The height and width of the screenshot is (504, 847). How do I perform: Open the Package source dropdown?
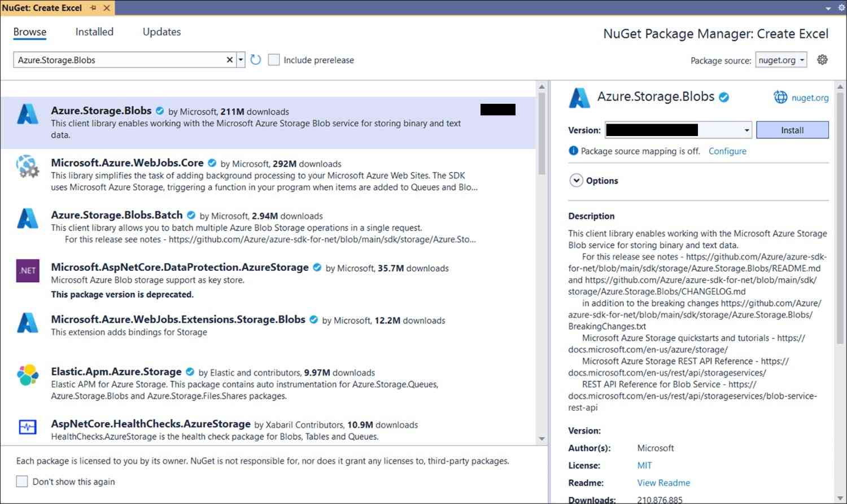[781, 60]
